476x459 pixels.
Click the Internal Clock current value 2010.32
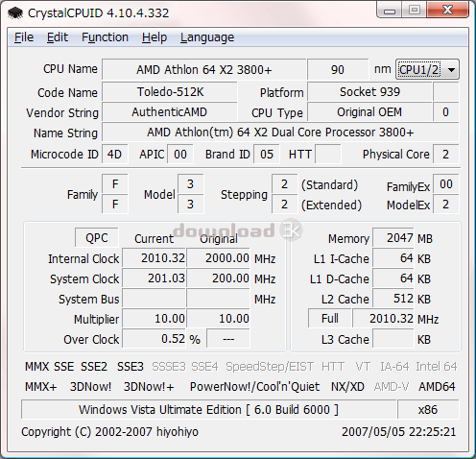coord(154,258)
